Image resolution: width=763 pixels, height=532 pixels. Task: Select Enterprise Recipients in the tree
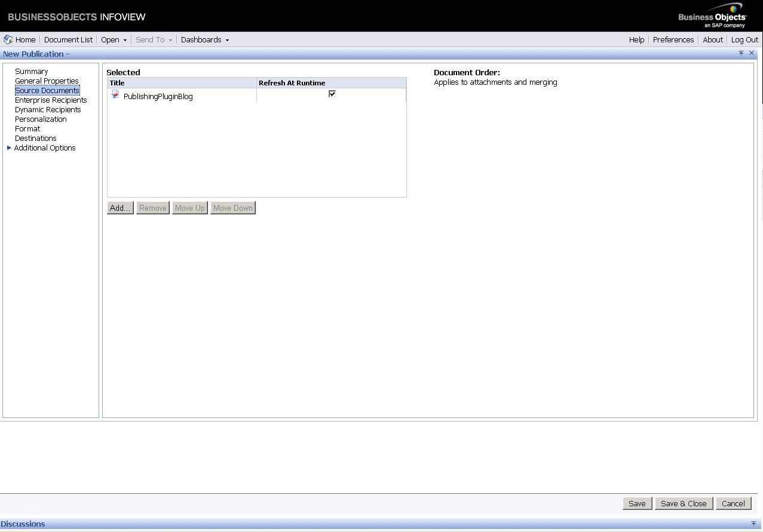pyautogui.click(x=51, y=100)
